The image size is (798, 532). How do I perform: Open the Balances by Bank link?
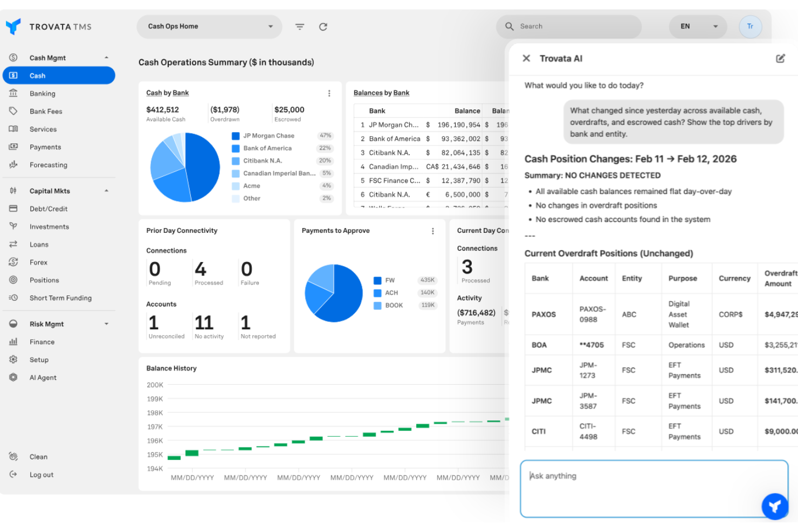point(381,93)
